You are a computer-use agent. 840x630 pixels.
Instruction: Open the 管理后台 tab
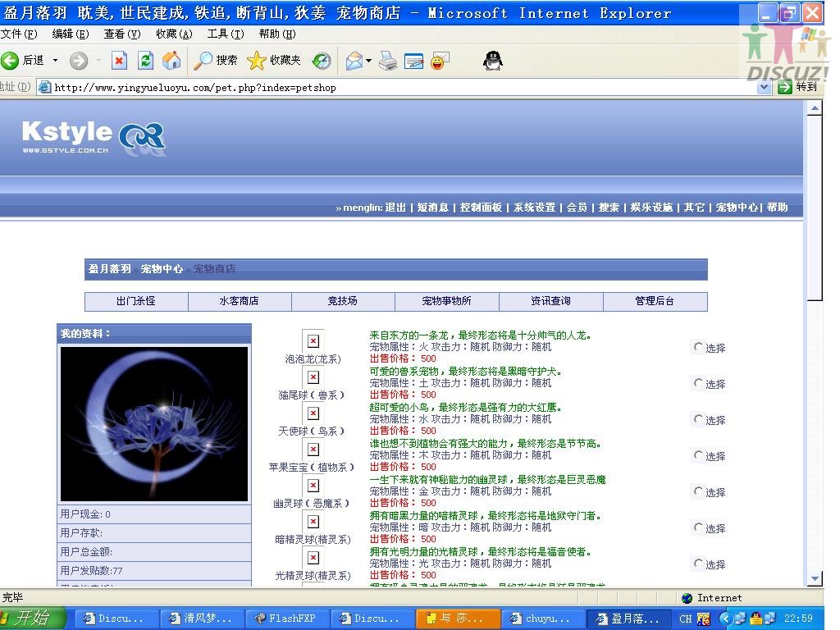coord(655,301)
